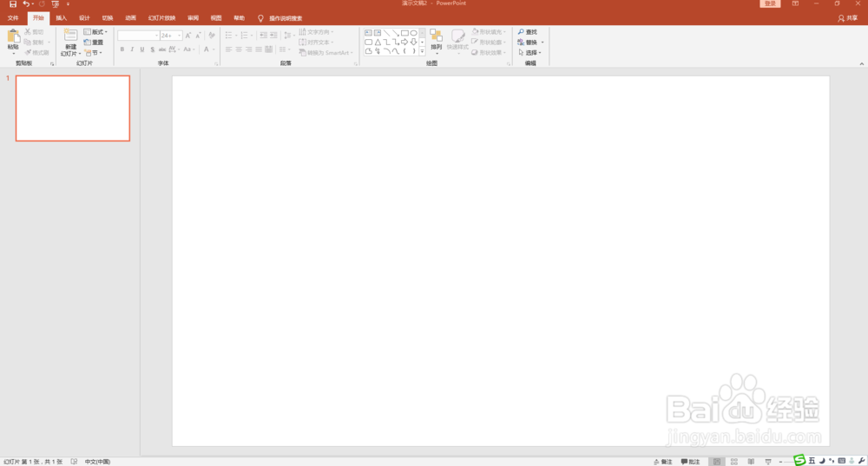Click the decrease list level icon
Viewport: 868px width, 466px height.
point(264,36)
